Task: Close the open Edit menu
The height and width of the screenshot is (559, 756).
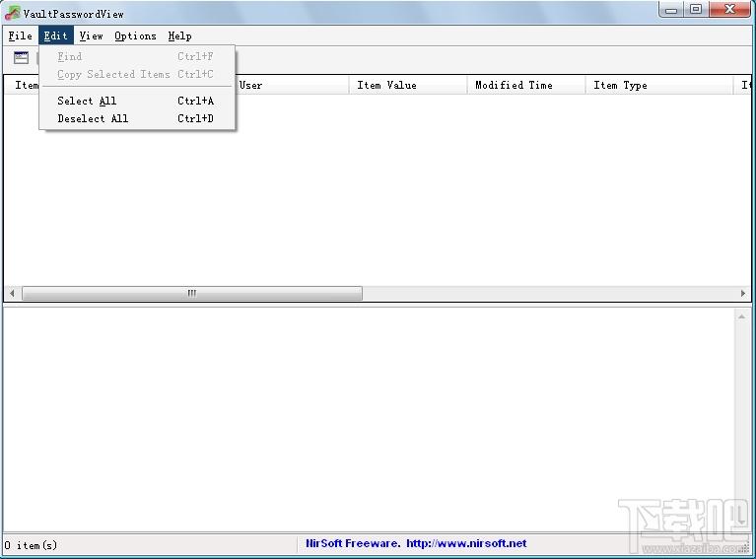Action: click(56, 35)
